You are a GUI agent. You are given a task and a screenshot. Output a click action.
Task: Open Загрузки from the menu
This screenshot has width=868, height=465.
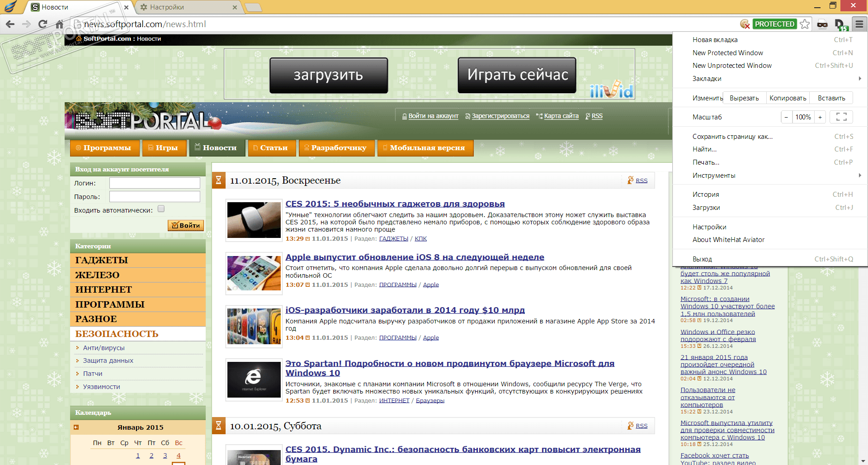(x=770, y=208)
